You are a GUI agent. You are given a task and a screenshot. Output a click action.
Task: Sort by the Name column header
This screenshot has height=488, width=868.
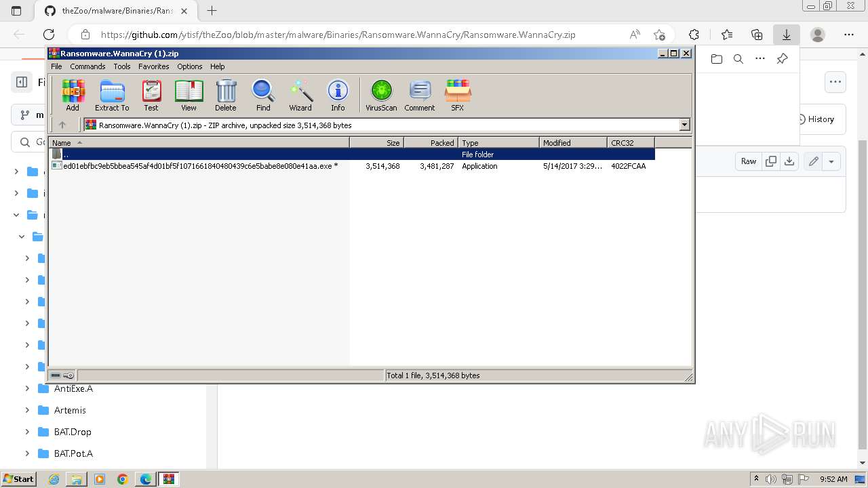pyautogui.click(x=199, y=142)
